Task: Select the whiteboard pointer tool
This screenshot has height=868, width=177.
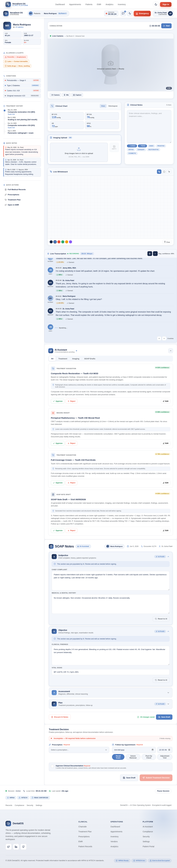Action: tap(169, 172)
